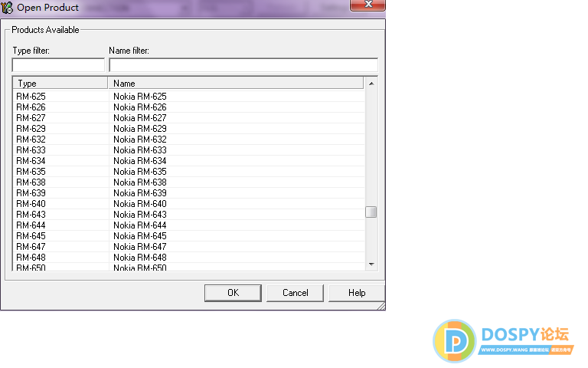Open Help from the dialog button
The image size is (588, 368).
coord(356,293)
